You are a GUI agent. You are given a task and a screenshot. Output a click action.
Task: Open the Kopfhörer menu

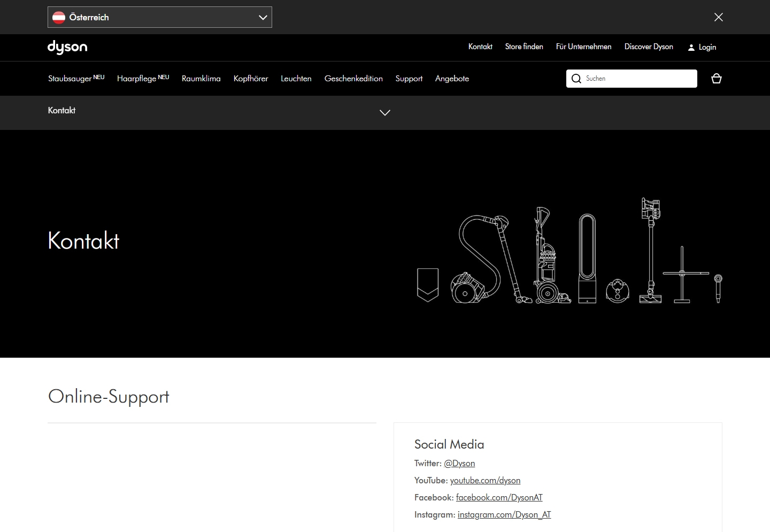(251, 79)
